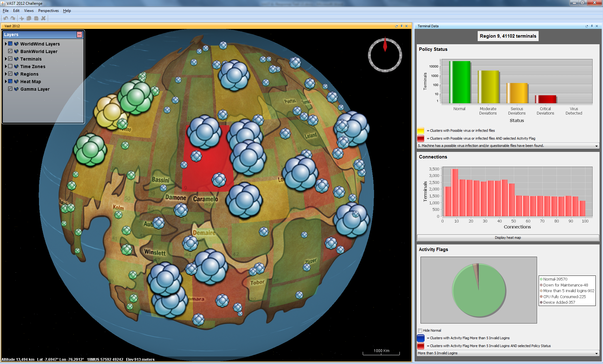This screenshot has width=603, height=364.
Task: Close the Terminal Data panel
Action: tap(597, 26)
